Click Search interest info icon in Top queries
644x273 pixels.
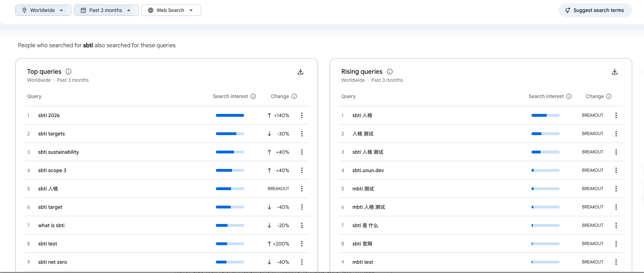click(253, 96)
